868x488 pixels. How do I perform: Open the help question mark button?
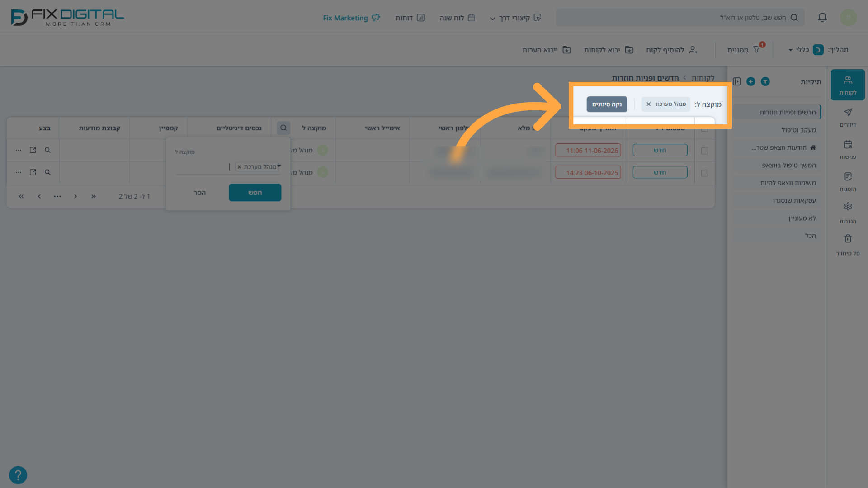18,475
